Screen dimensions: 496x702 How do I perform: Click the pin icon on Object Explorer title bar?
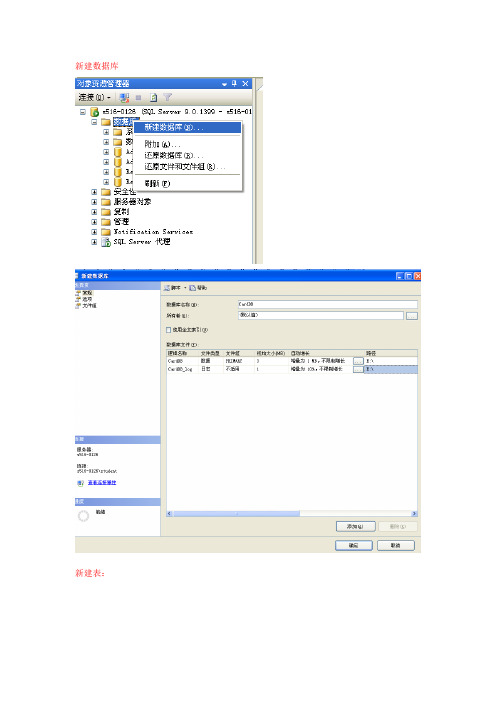[234, 83]
